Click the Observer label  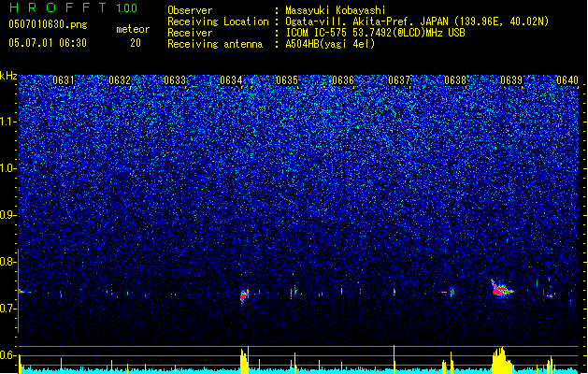pyautogui.click(x=190, y=10)
